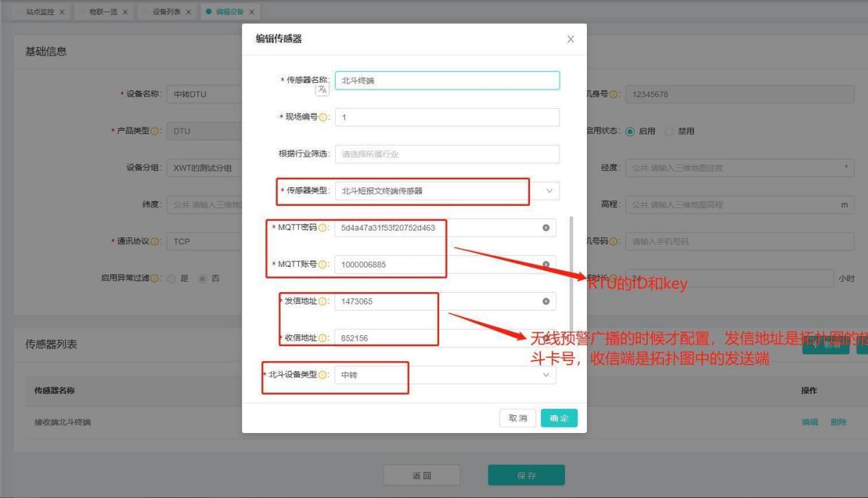Click into the 传感器名称 input field
The image size is (868, 498).
click(447, 81)
